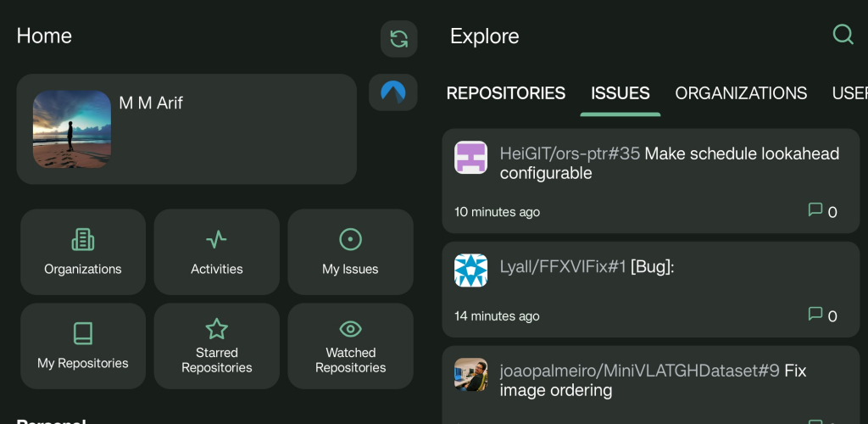Click comment icon on Lyall/FFXVIFix issue
This screenshot has width=868, height=424.
coord(815,315)
